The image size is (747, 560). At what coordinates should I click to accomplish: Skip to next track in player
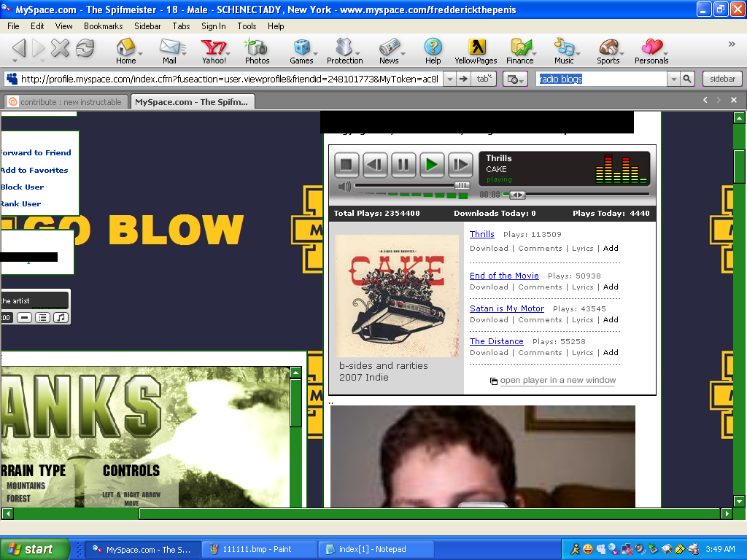tap(461, 165)
